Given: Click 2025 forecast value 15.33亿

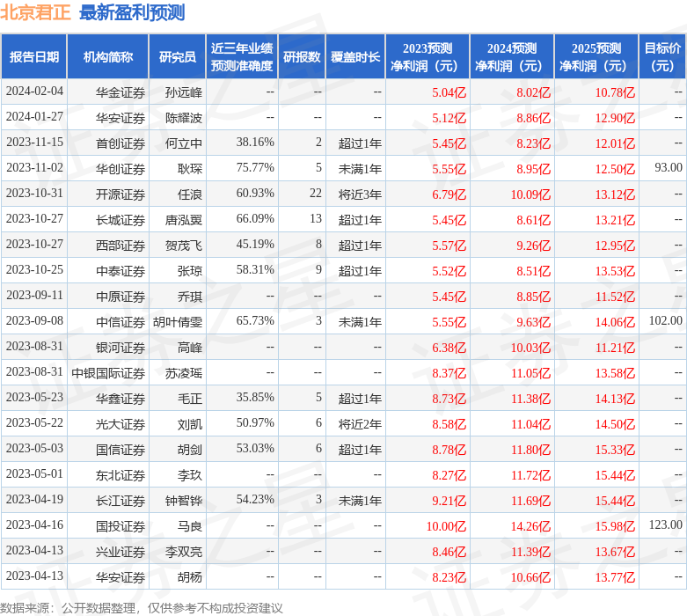Looking at the screenshot, I should point(615,450).
